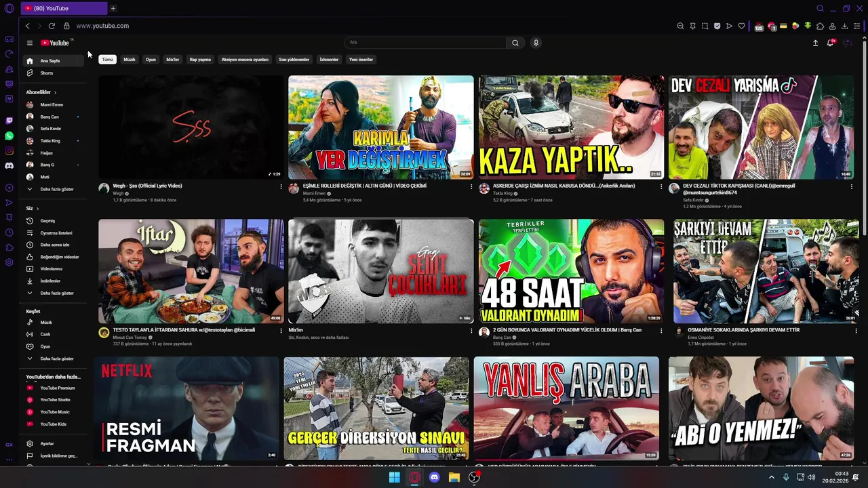Click the YouTube upload/create icon
Image resolution: width=868 pixels, height=488 pixels.
pos(815,43)
